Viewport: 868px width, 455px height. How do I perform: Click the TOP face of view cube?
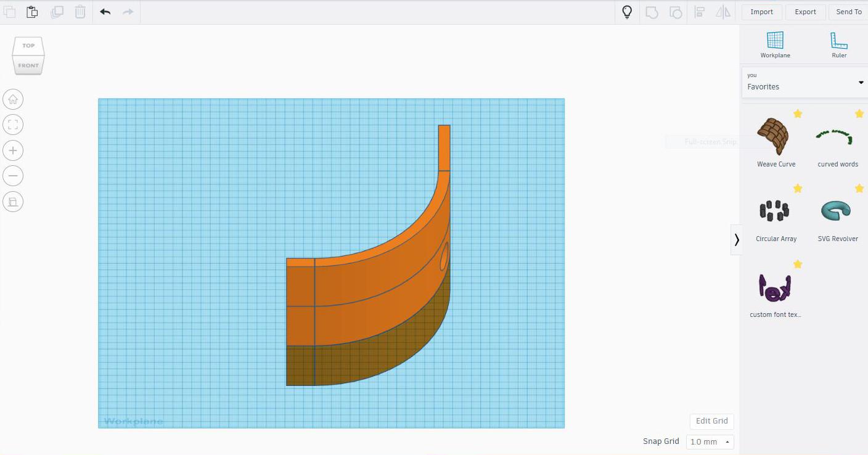pyautogui.click(x=28, y=46)
